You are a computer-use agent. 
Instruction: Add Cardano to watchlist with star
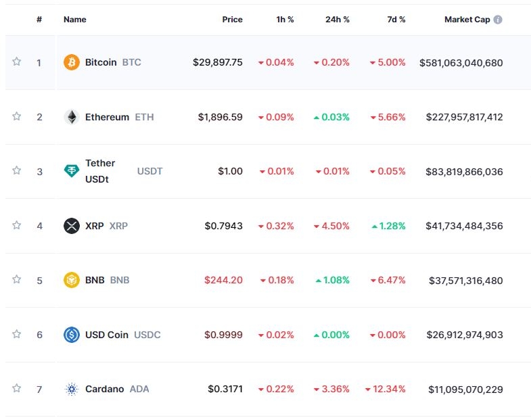[17, 388]
